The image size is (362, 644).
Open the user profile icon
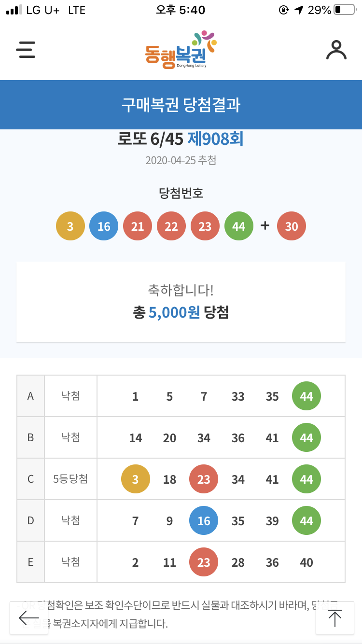(x=336, y=50)
